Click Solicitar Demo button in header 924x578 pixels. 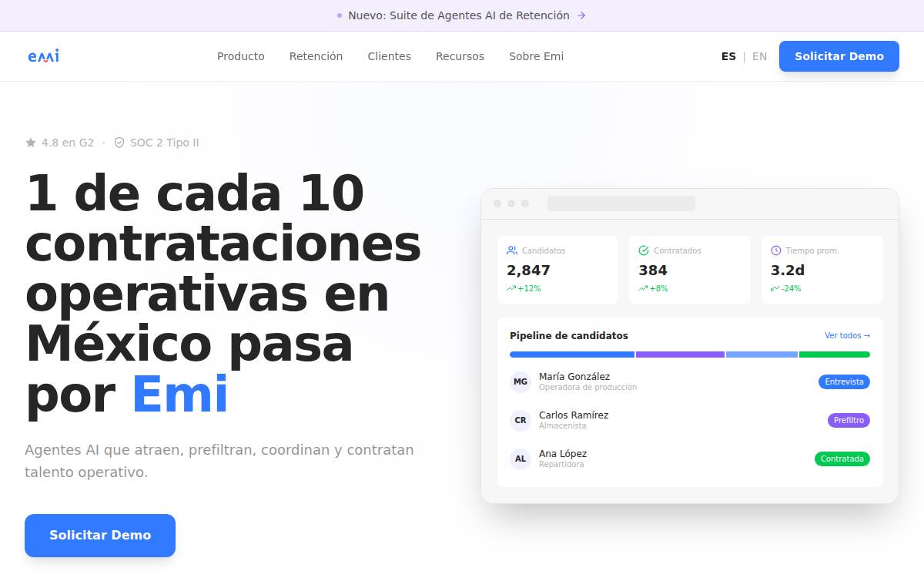point(839,56)
